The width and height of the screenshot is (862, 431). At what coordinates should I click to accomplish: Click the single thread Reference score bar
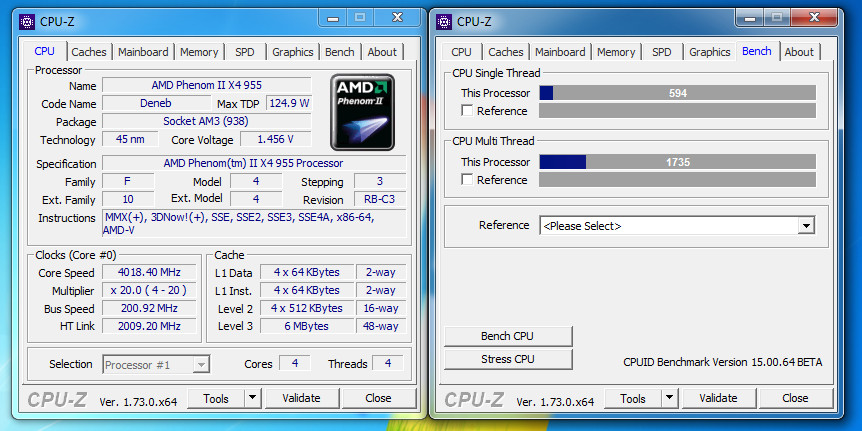coord(677,110)
